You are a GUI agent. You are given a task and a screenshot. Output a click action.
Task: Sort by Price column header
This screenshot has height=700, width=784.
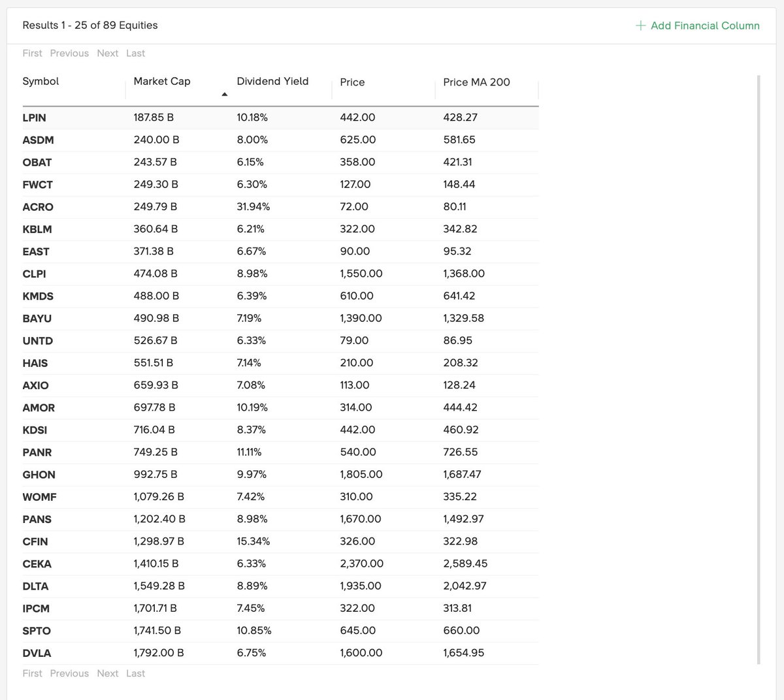(x=352, y=82)
